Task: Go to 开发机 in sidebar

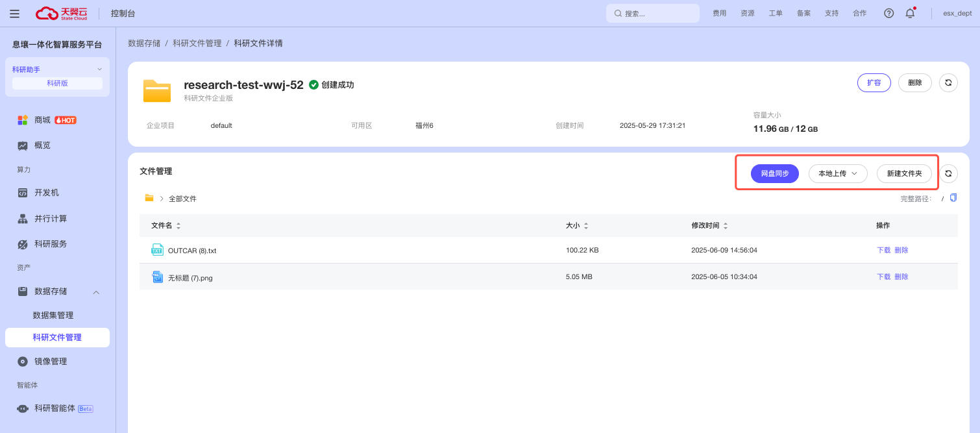Action: (x=47, y=193)
